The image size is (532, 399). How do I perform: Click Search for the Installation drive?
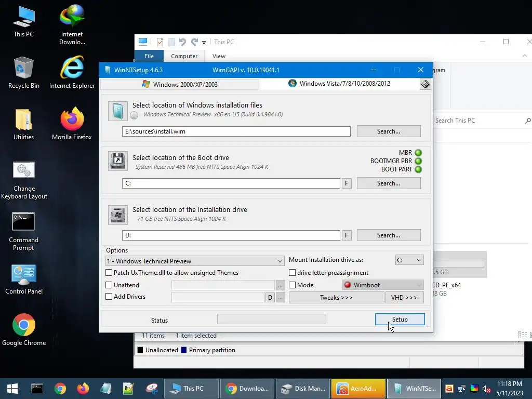point(389,235)
